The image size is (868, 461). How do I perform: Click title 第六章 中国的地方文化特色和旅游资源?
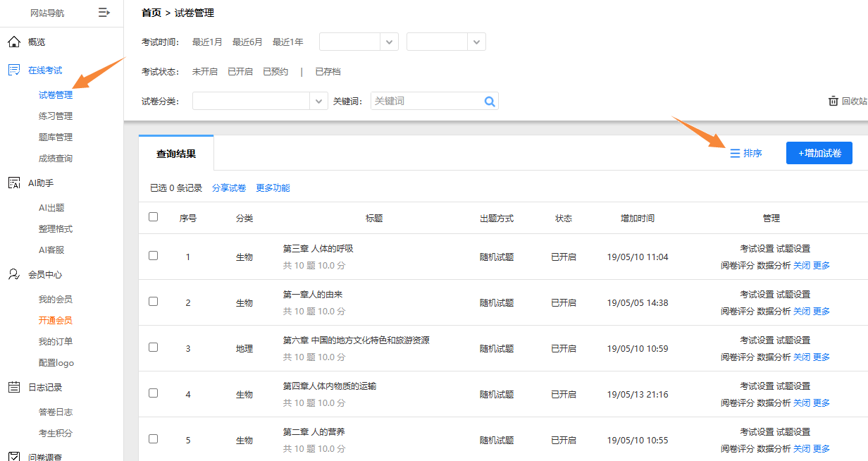[x=356, y=340]
